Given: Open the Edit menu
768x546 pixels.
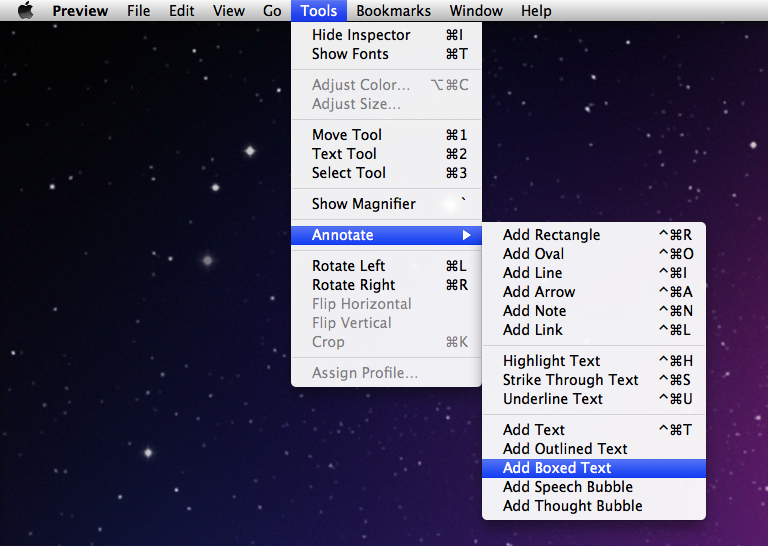Looking at the screenshot, I should pyautogui.click(x=182, y=10).
